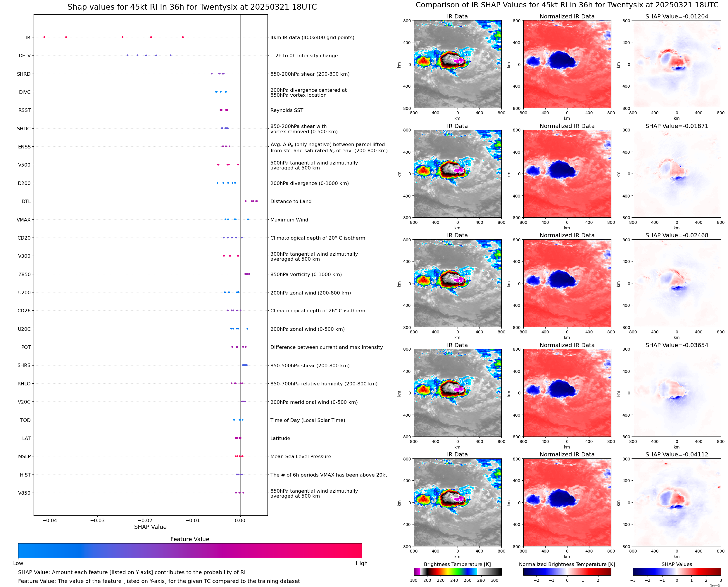Click the V850 feature label
The image size is (728, 587).
(24, 493)
